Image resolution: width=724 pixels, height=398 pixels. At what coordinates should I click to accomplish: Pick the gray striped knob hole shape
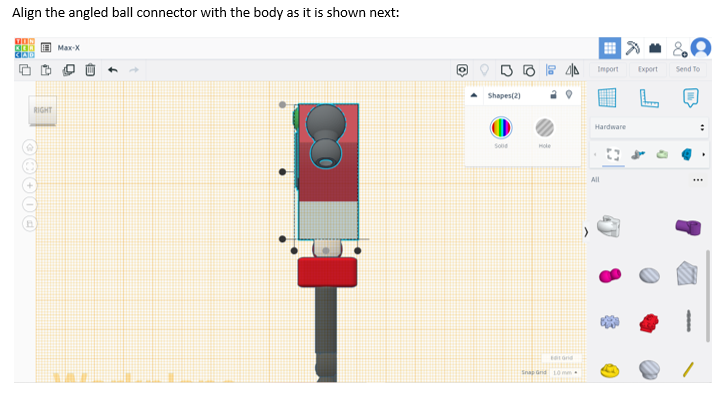click(649, 370)
